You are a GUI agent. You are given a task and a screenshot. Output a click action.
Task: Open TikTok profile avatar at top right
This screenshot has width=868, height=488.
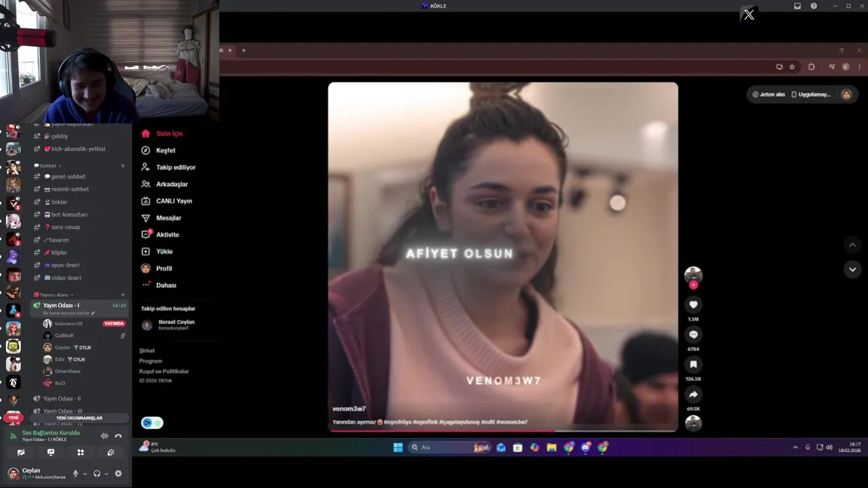point(846,94)
